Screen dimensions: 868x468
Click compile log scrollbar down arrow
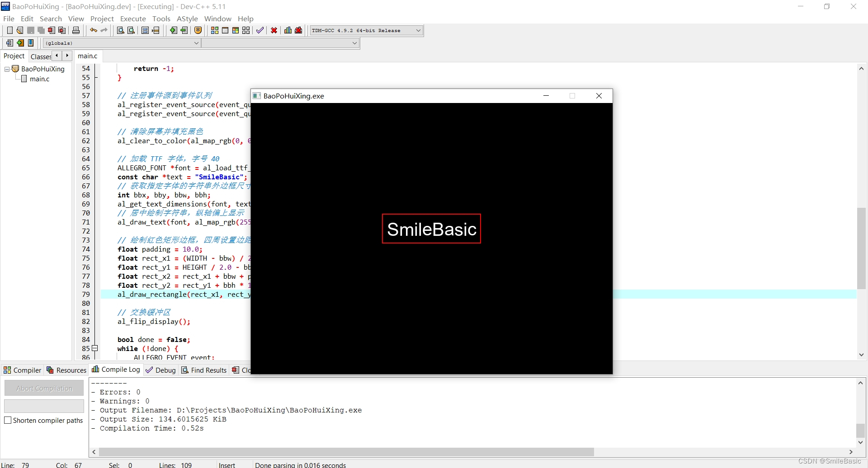860,443
